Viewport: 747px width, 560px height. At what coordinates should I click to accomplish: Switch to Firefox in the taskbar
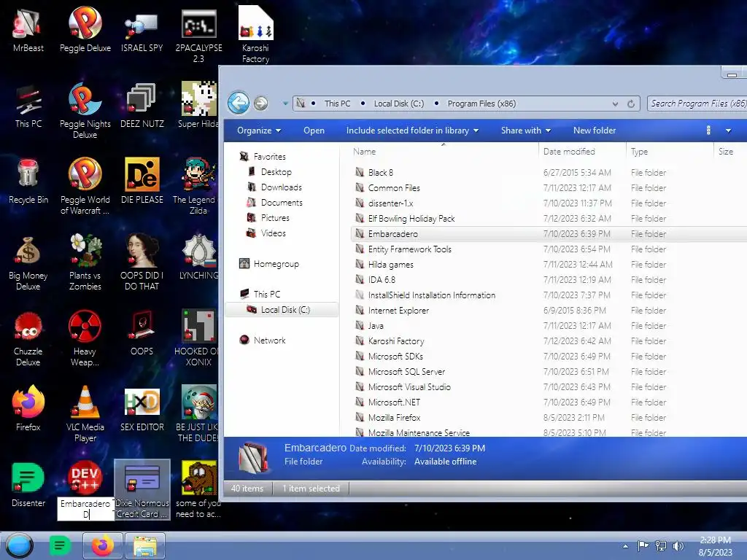[x=103, y=545]
